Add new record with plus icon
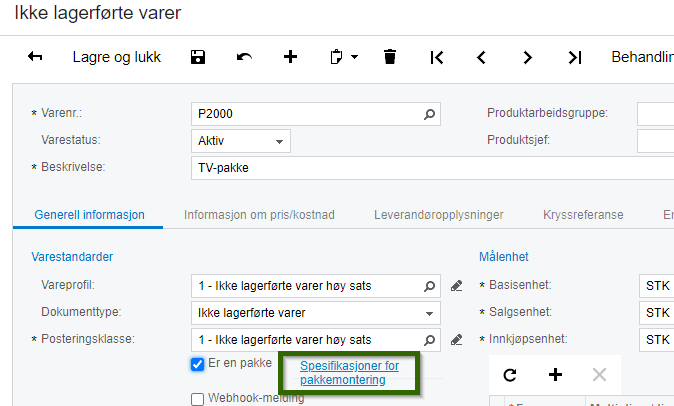Image resolution: width=674 pixels, height=406 pixels. point(291,57)
